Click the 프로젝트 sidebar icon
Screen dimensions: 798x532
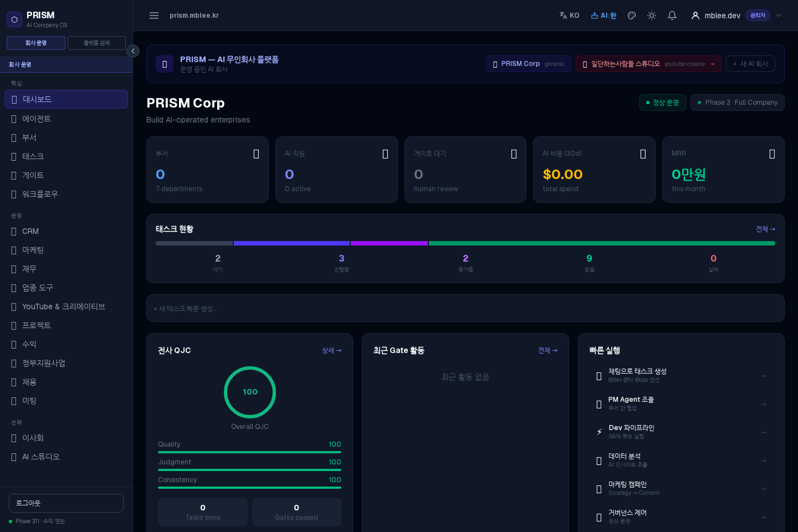point(14,325)
